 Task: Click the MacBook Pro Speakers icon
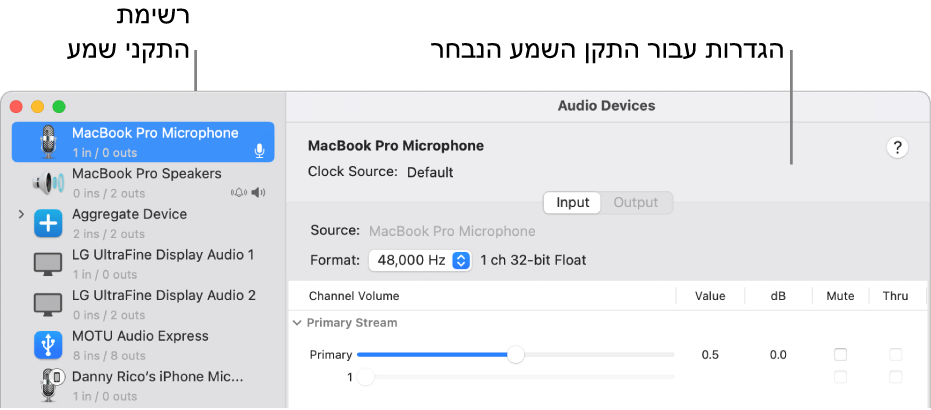tap(48, 183)
